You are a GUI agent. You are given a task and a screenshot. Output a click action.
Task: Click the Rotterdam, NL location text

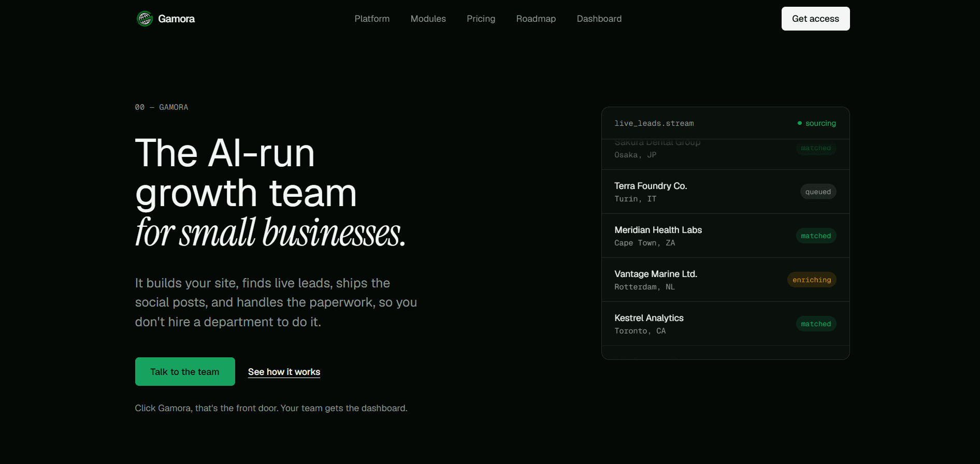click(644, 287)
